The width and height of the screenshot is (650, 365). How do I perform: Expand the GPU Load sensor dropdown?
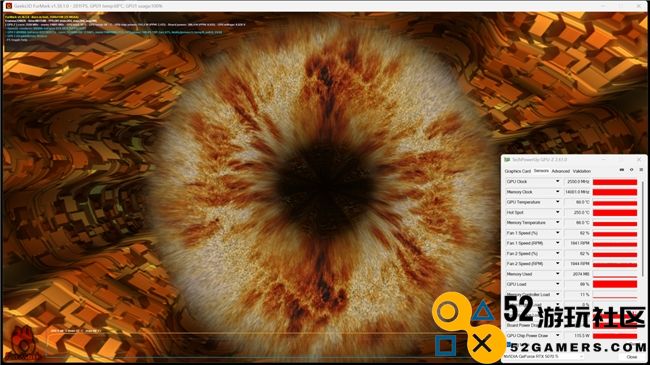(558, 284)
